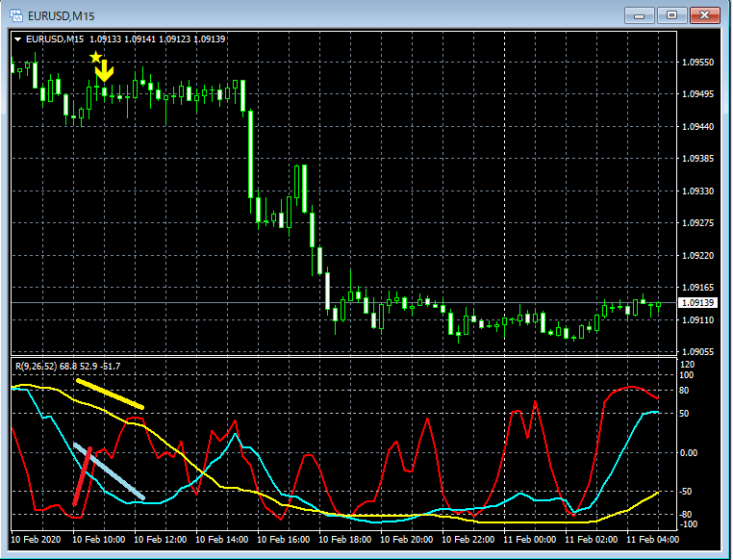Minimize the EURUSD,M15 chart window

click(x=639, y=15)
